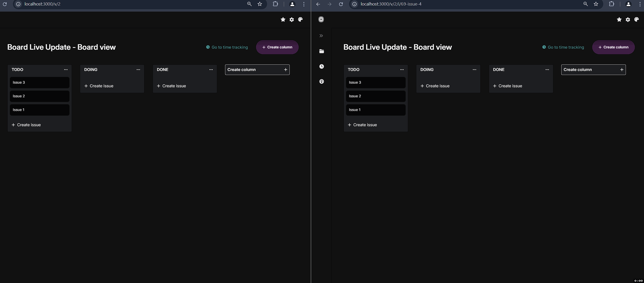Toggle the favorite star in the right window
The image size is (644, 283).
[619, 19]
